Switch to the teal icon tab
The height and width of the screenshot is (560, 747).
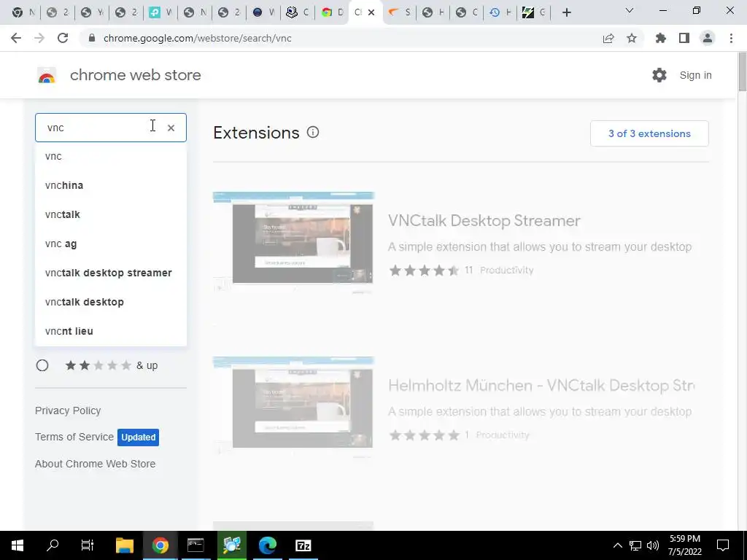pos(160,13)
